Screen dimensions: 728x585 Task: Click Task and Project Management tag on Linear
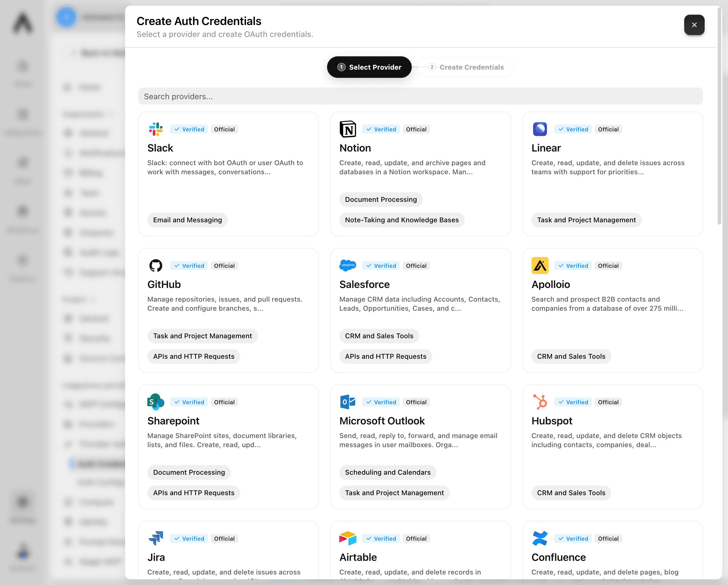point(586,220)
